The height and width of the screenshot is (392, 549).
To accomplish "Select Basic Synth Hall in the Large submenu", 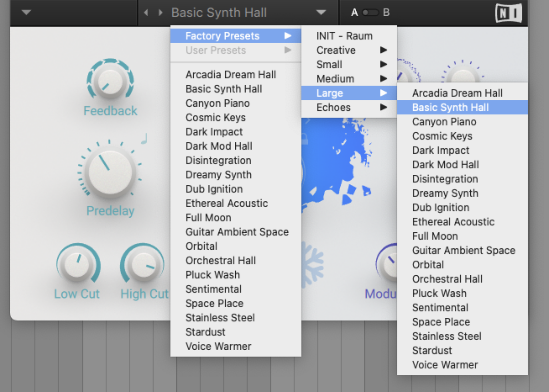I will coord(451,107).
